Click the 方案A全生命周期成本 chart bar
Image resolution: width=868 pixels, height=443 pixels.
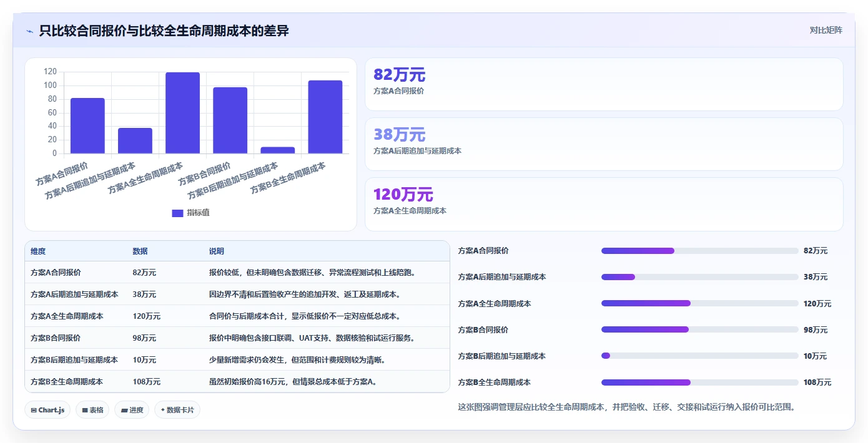click(x=182, y=113)
